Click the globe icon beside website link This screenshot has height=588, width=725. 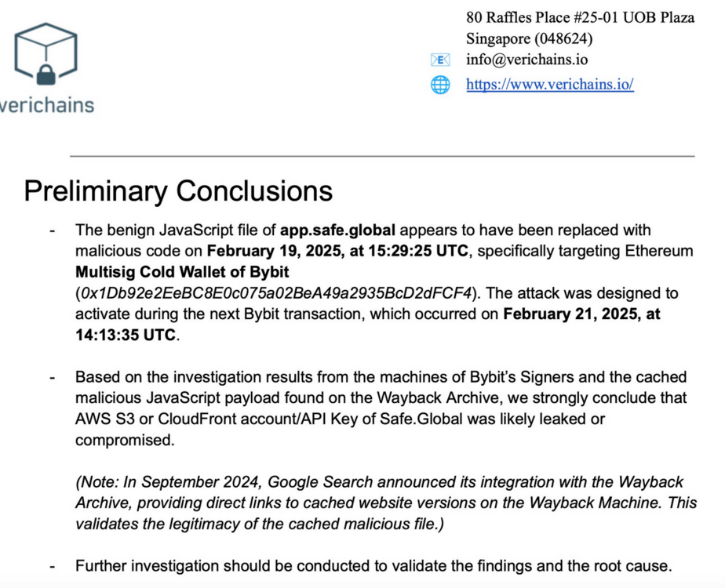(x=440, y=85)
